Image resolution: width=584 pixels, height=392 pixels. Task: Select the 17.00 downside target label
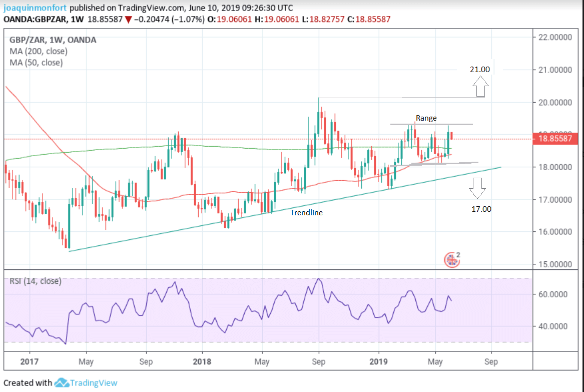(x=481, y=209)
